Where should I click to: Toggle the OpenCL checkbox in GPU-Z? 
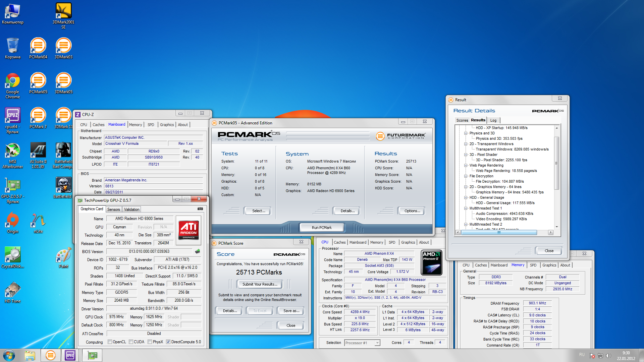pos(110,342)
